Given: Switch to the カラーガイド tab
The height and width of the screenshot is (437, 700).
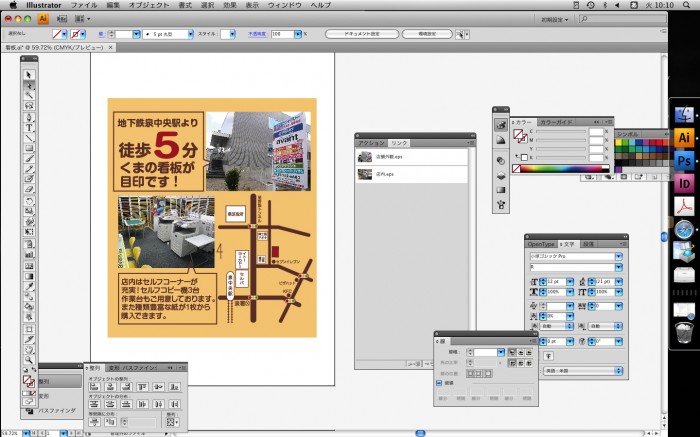Looking at the screenshot, I should point(556,122).
